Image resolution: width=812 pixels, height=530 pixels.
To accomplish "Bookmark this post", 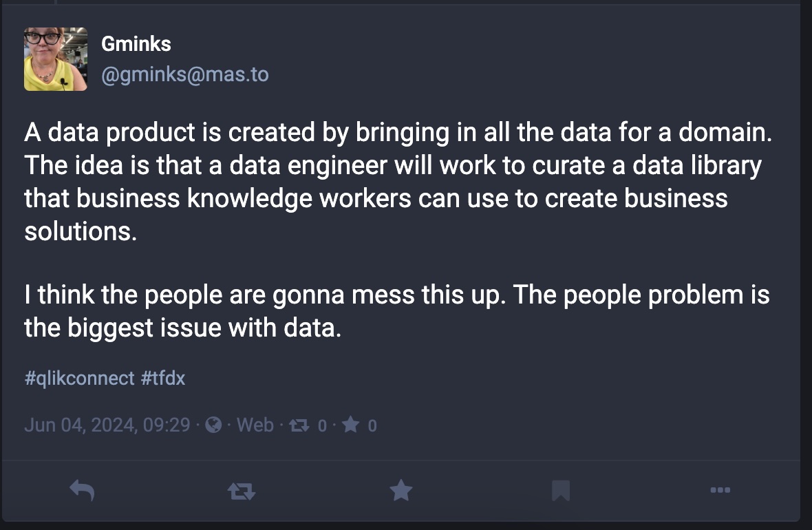I will coord(560,490).
